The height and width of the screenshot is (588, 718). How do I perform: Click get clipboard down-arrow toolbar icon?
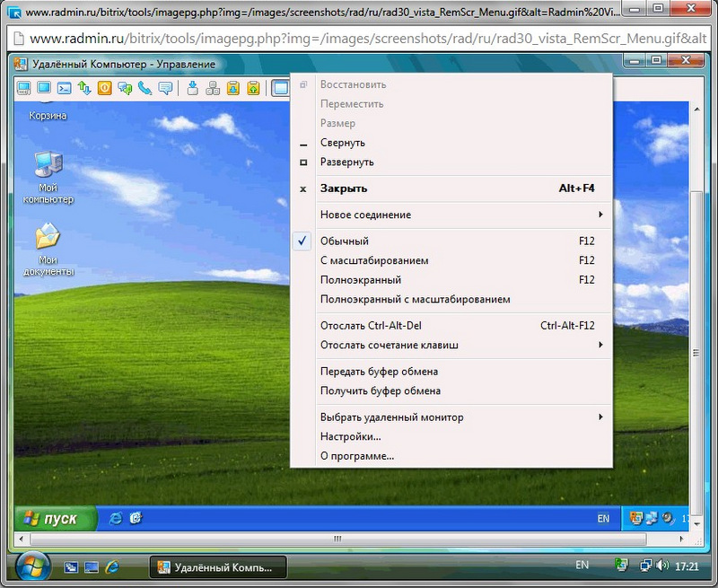(x=233, y=87)
